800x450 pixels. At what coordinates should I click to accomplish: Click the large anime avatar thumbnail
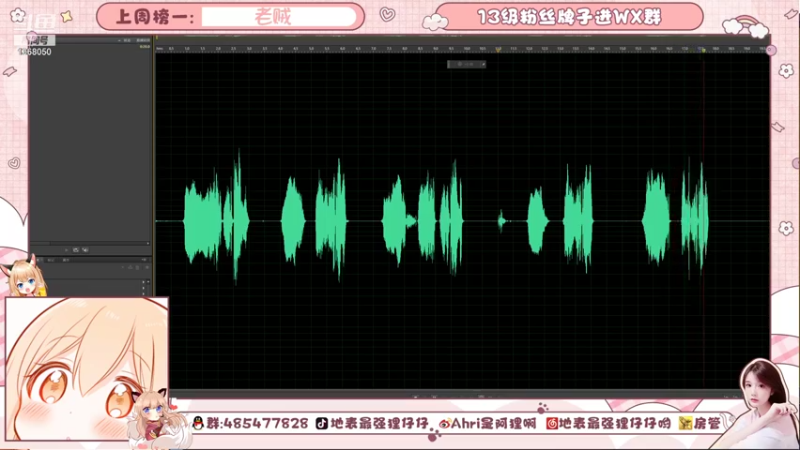(87, 368)
